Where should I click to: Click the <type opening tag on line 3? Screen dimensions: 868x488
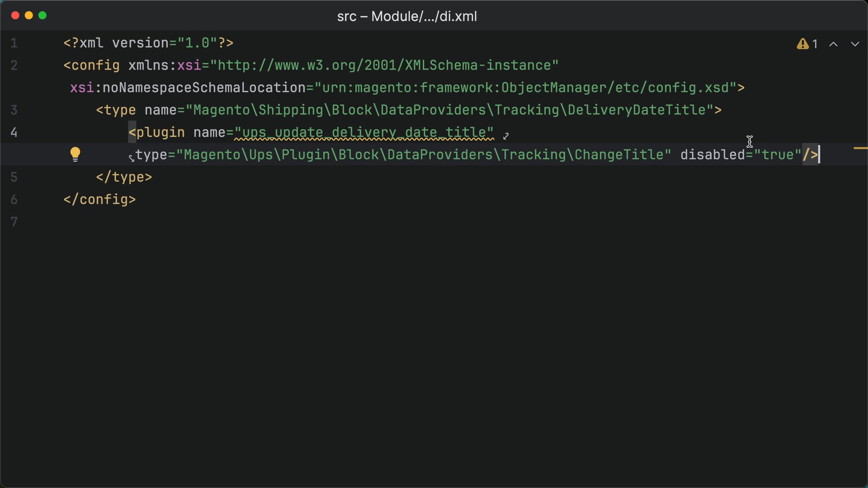click(x=116, y=110)
